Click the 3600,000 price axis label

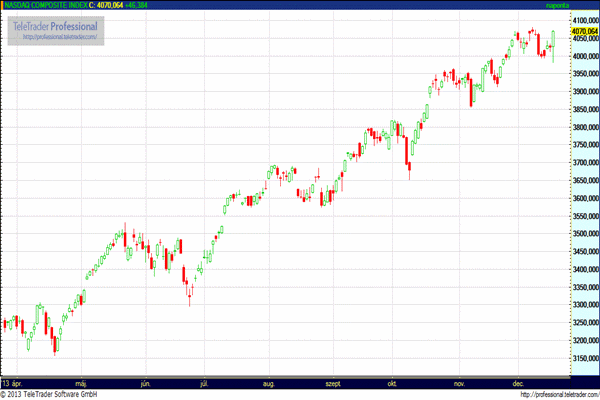585,198
